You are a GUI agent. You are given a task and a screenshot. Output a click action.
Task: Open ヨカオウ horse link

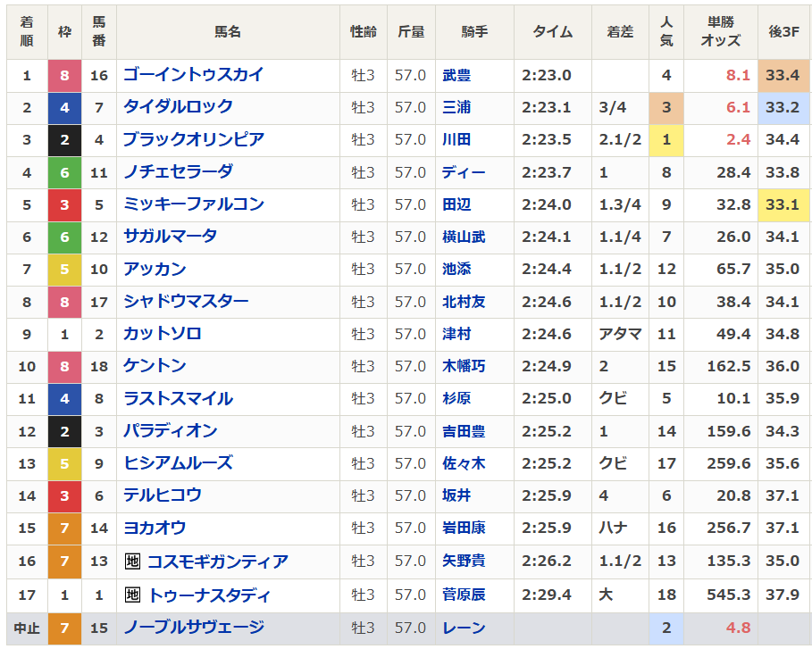155,528
